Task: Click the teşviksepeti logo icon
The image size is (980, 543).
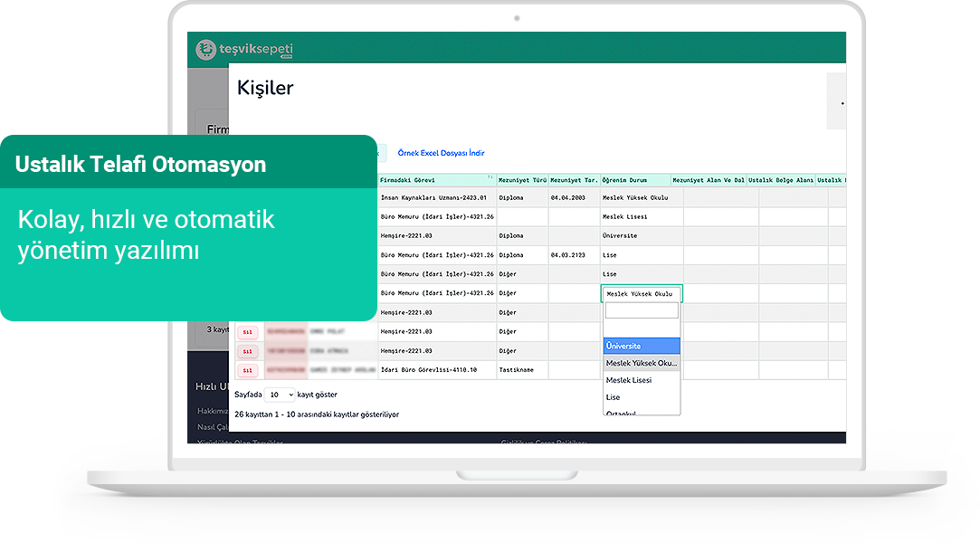Action: [x=207, y=49]
